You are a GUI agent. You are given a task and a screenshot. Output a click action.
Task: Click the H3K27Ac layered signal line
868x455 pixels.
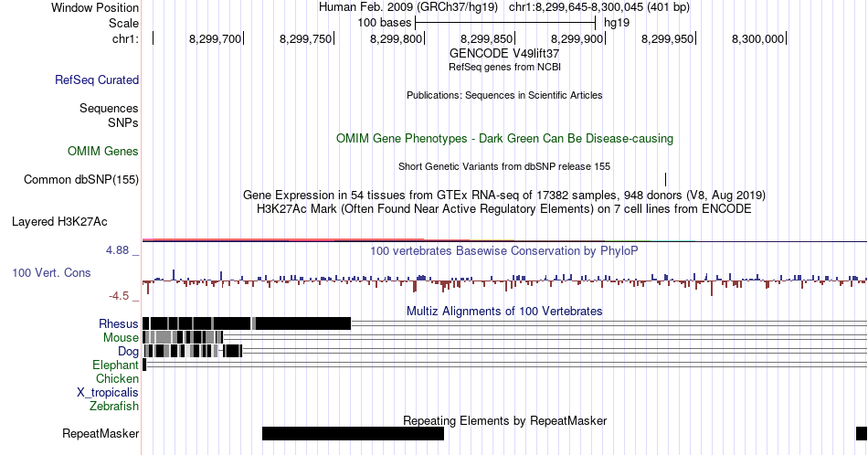pos(504,240)
